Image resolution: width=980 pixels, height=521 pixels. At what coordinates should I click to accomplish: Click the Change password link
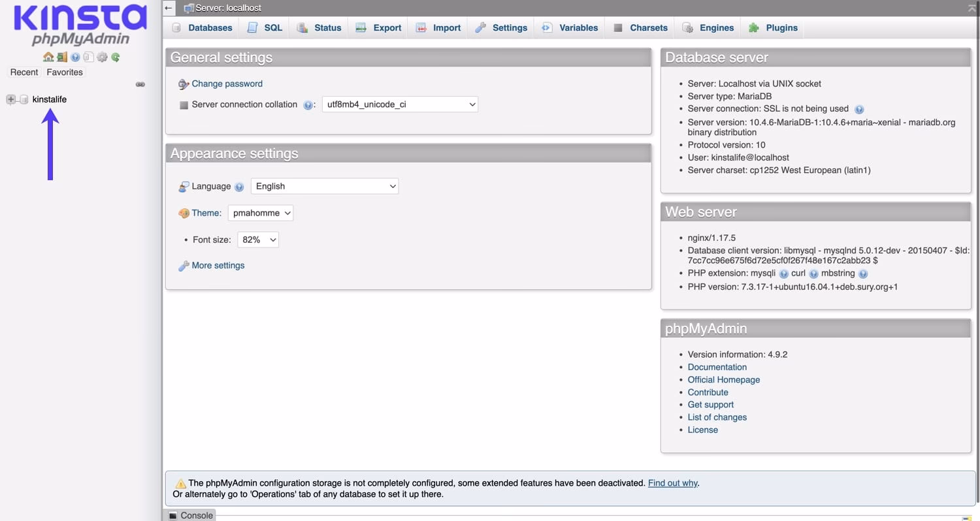click(x=227, y=84)
